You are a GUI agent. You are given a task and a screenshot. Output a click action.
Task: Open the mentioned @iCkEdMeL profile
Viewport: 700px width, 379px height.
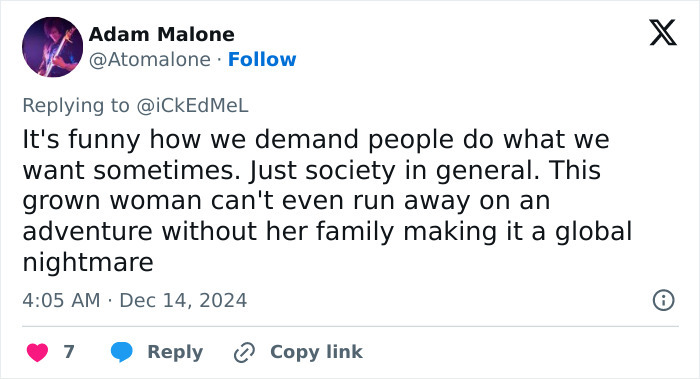192,106
